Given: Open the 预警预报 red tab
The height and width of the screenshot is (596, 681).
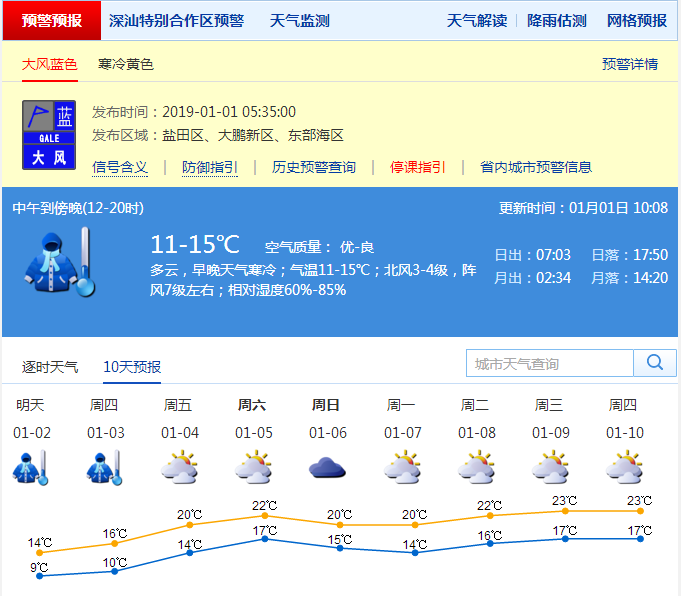Looking at the screenshot, I should (52, 21).
